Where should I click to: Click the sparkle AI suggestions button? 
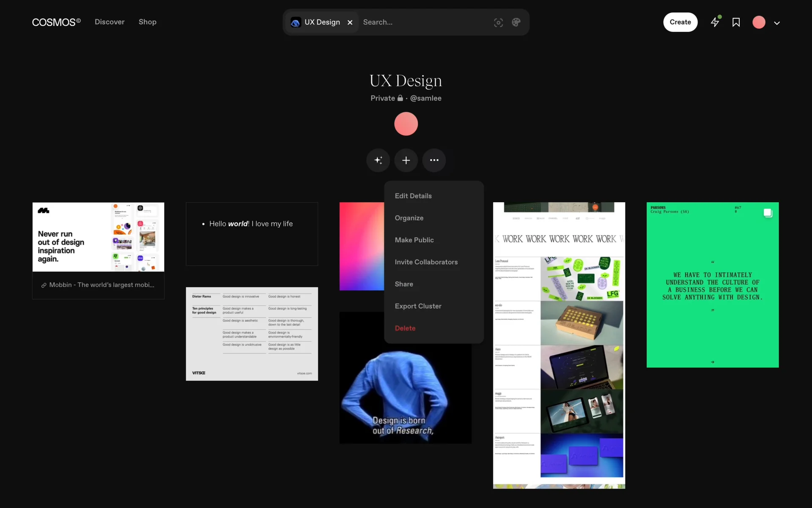(x=378, y=160)
